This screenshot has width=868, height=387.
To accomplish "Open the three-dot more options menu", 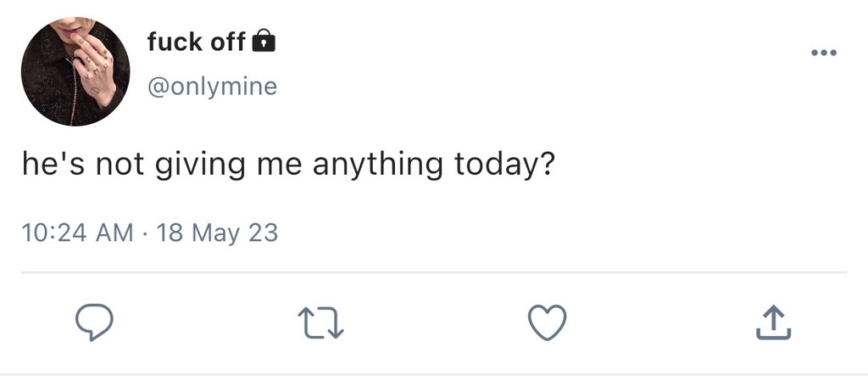I will [x=823, y=53].
